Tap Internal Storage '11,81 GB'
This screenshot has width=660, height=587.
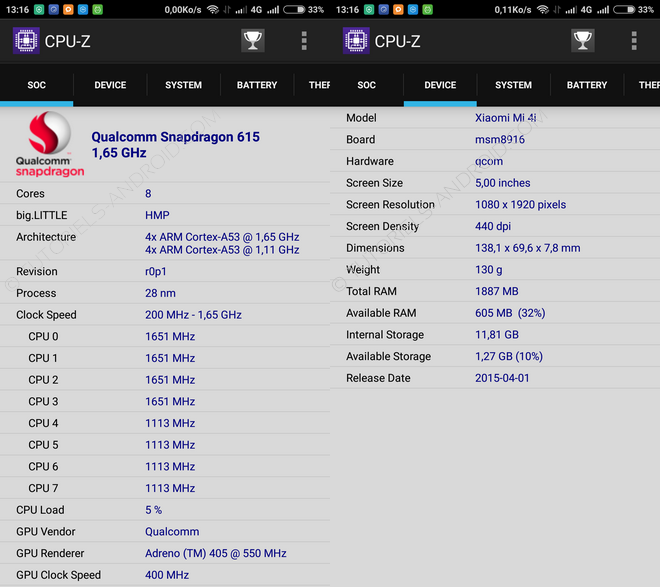pyautogui.click(x=497, y=335)
